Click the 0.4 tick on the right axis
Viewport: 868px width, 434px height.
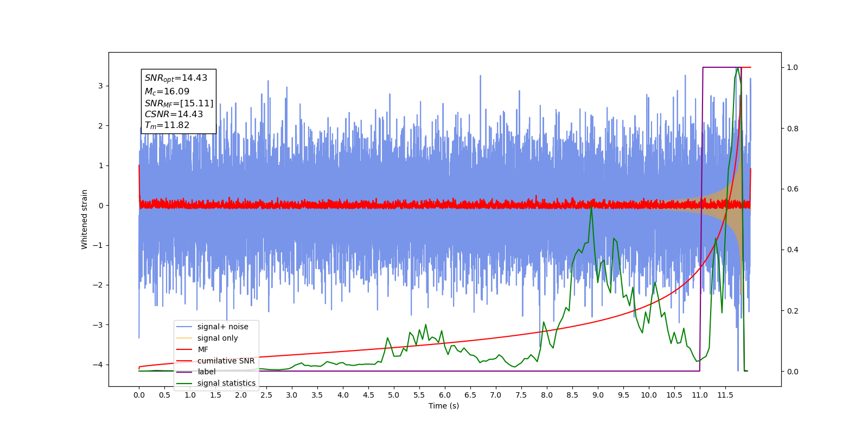793,250
